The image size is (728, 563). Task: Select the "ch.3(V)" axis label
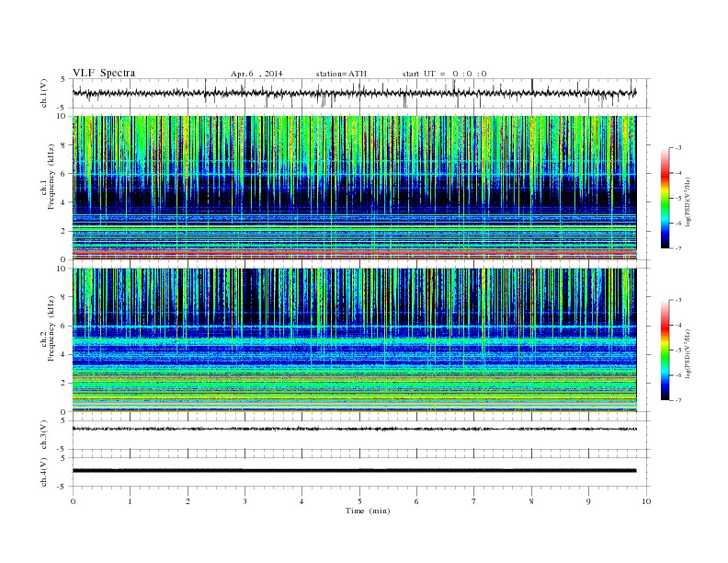[44, 435]
